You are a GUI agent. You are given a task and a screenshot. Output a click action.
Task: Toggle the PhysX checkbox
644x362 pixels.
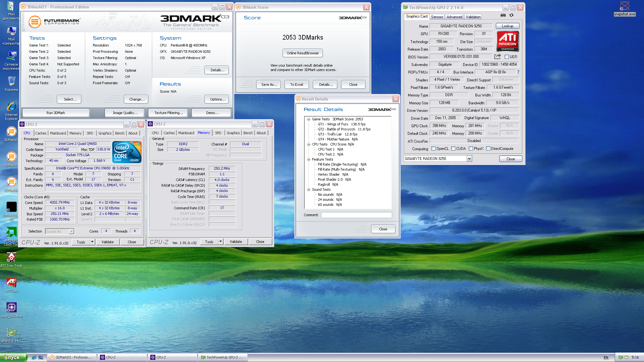click(x=471, y=149)
